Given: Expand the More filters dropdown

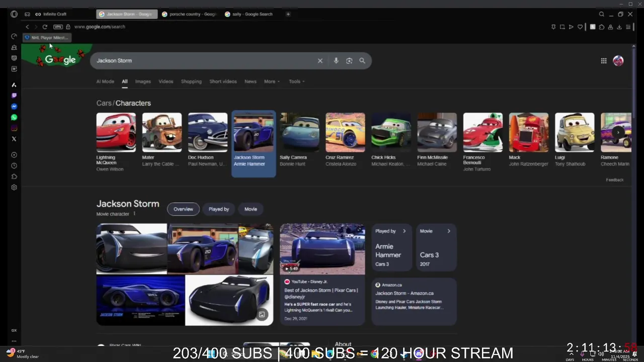Looking at the screenshot, I should coord(272,81).
